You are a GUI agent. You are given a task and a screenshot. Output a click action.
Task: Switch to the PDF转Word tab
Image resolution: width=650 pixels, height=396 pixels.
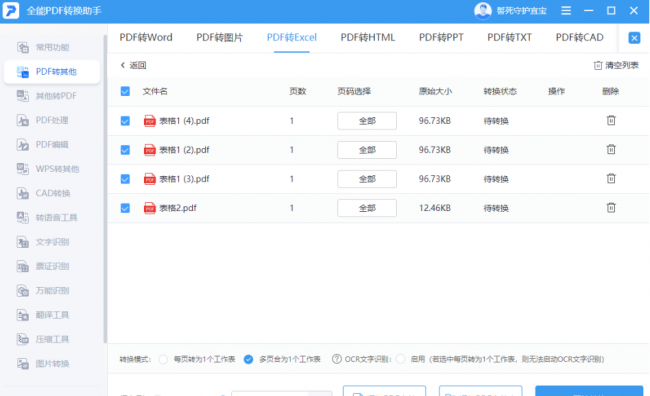click(146, 38)
